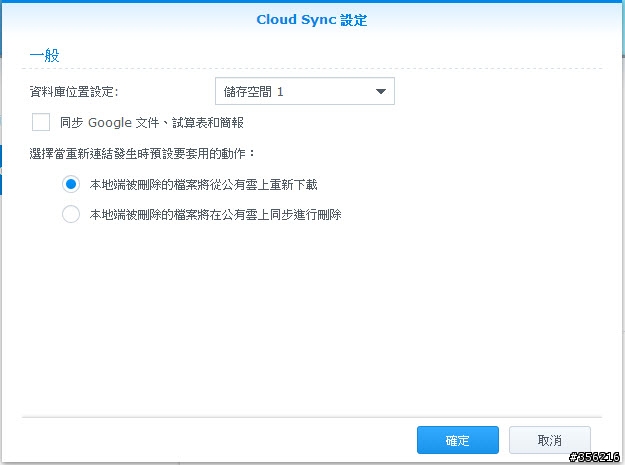Click the 一般 section header

(x=45, y=55)
